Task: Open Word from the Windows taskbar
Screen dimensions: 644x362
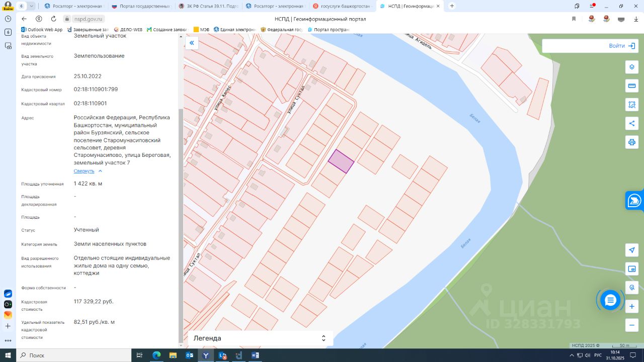Action: tap(255, 355)
